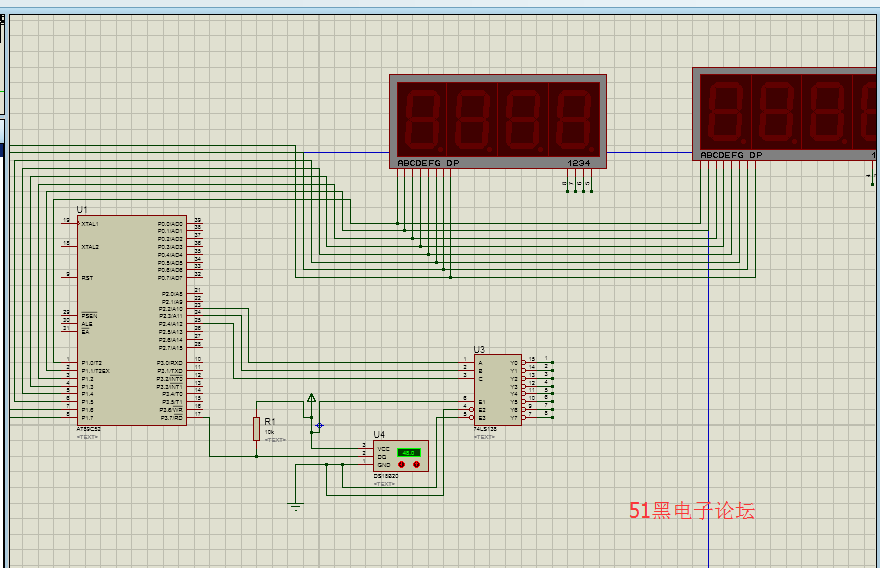The height and width of the screenshot is (568, 880).
Task: Select the left four-digit seven-segment display
Action: tap(498, 121)
